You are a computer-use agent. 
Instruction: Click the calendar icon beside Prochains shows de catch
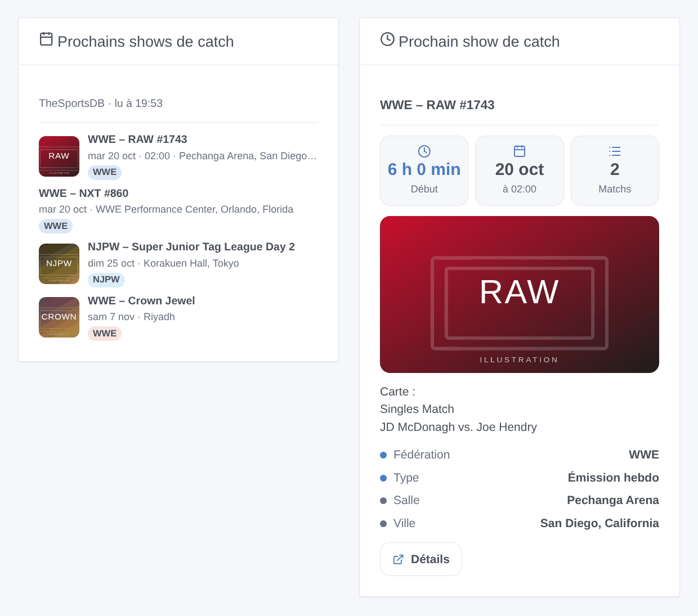click(46, 39)
